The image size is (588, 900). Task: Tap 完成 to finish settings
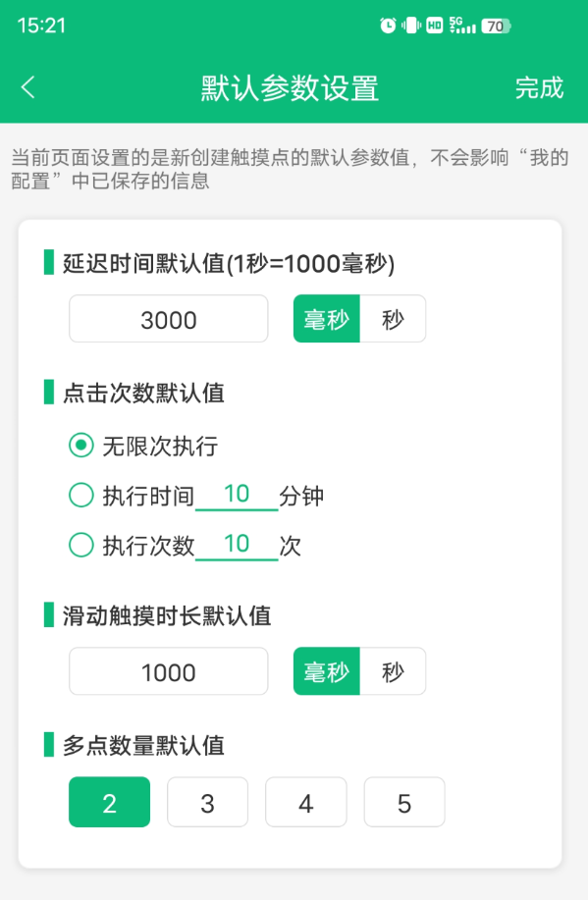point(539,87)
